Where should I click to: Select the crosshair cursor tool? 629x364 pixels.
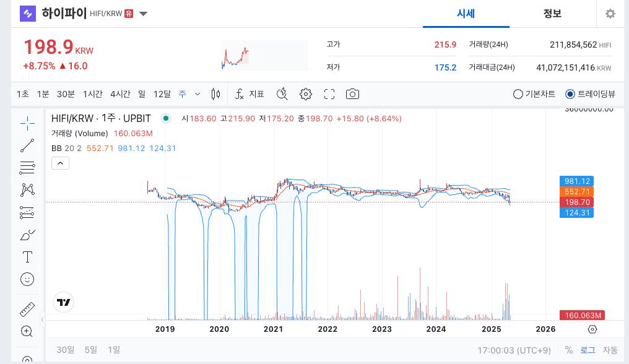point(27,124)
